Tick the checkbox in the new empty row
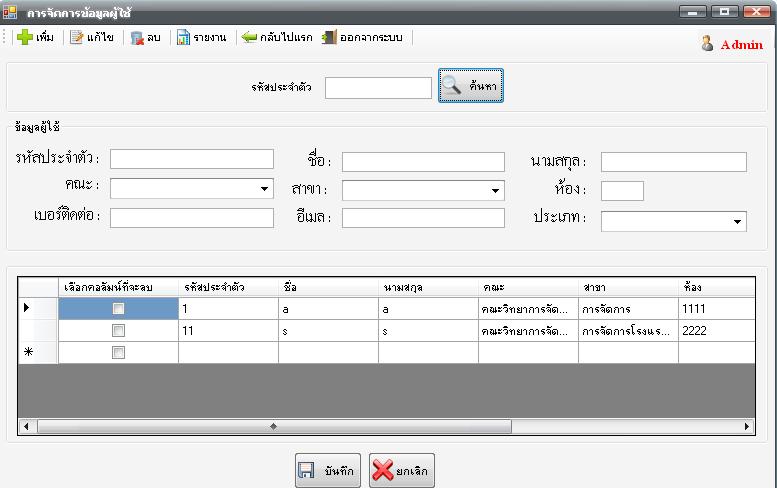This screenshot has width=777, height=488. pyautogui.click(x=118, y=352)
